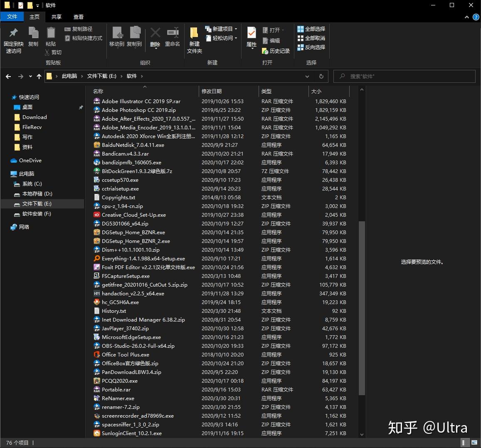Screen dimensions: 481x448
Task: Expand recent locations dropdown arrow
Action: pyautogui.click(x=30, y=77)
